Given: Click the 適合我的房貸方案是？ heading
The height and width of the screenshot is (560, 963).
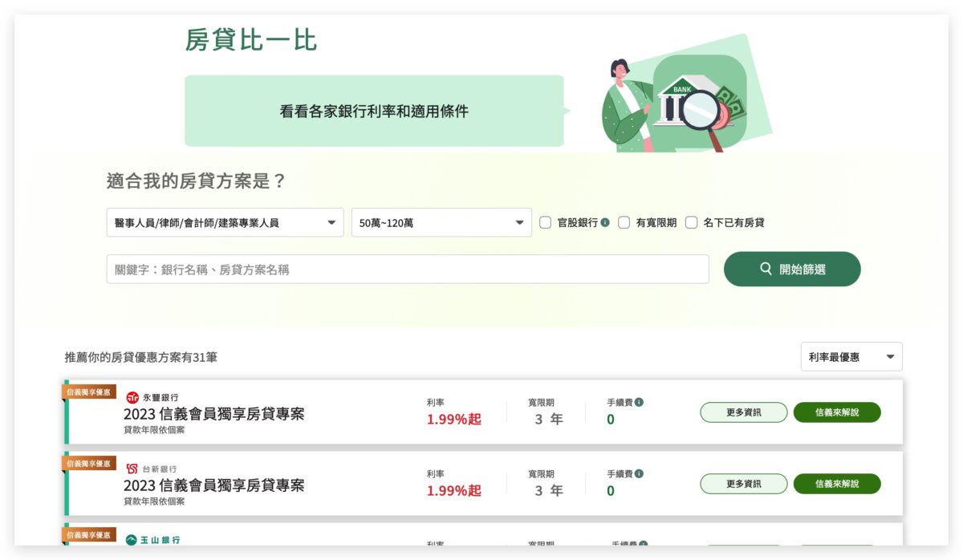Looking at the screenshot, I should click(x=197, y=181).
